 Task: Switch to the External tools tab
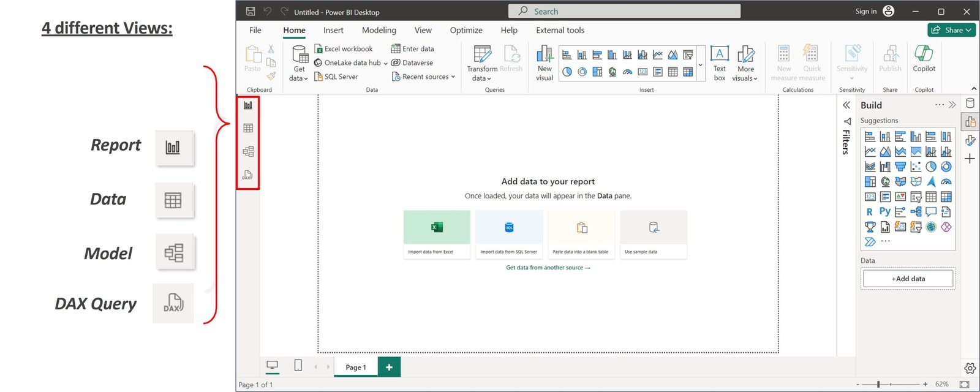coord(560,30)
